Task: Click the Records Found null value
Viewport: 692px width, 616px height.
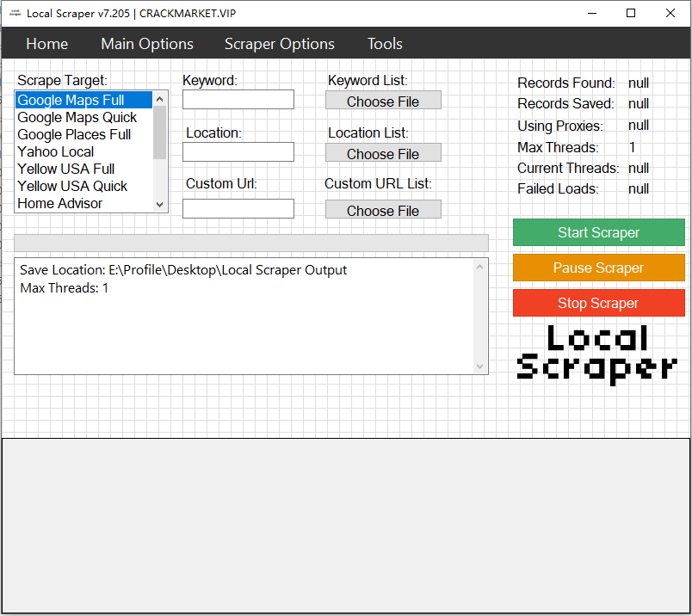Action: [638, 83]
